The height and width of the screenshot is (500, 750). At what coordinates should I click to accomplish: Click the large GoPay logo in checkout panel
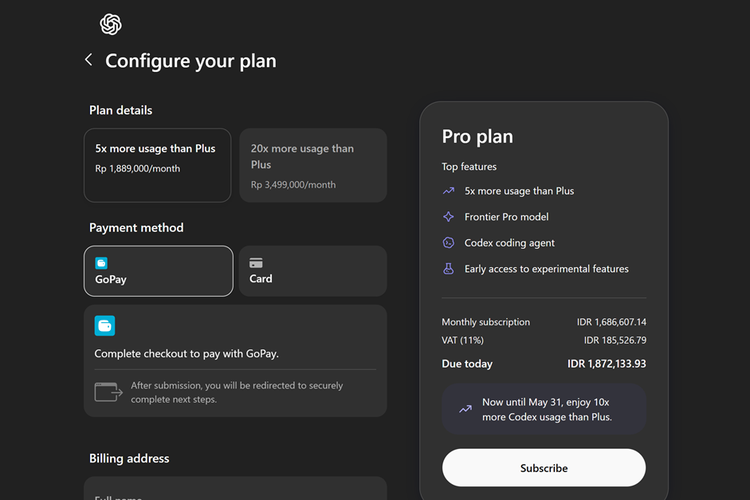tap(105, 325)
